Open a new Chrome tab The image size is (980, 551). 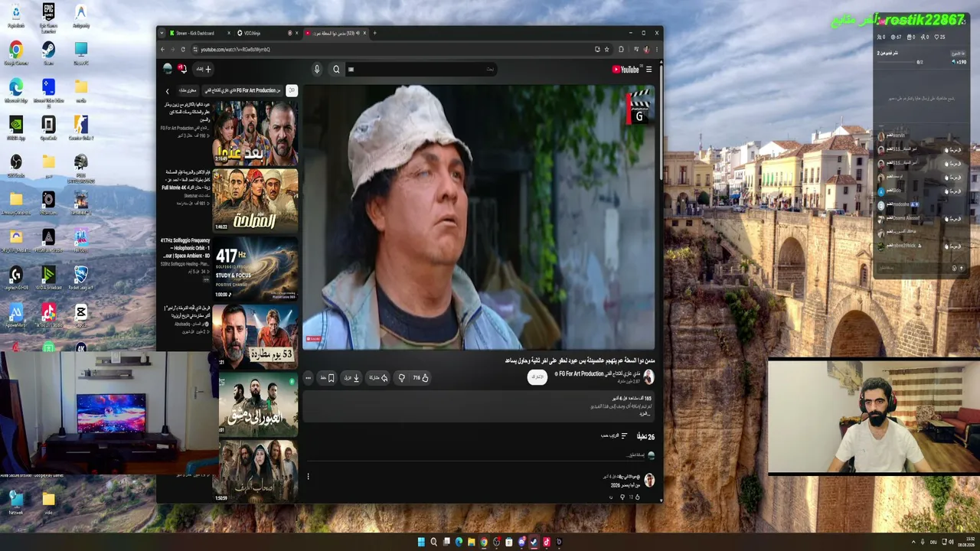[x=374, y=33]
